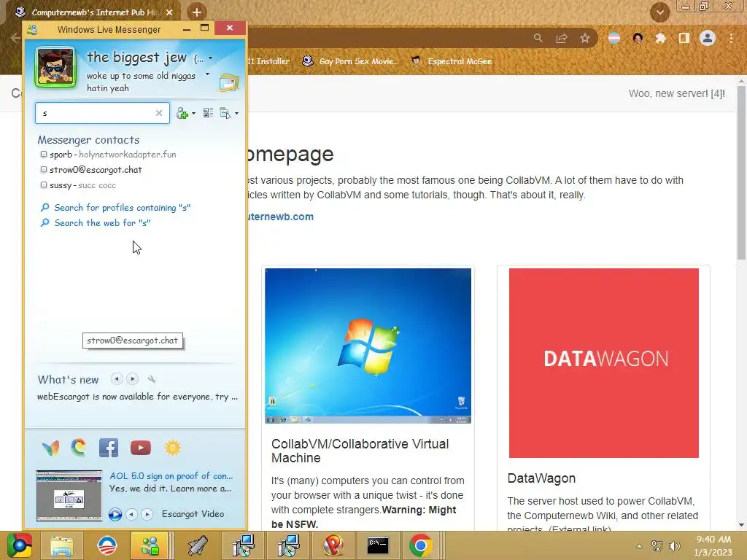This screenshot has height=560, width=747.
Task: Open the red P taskbar app
Action: tap(333, 545)
